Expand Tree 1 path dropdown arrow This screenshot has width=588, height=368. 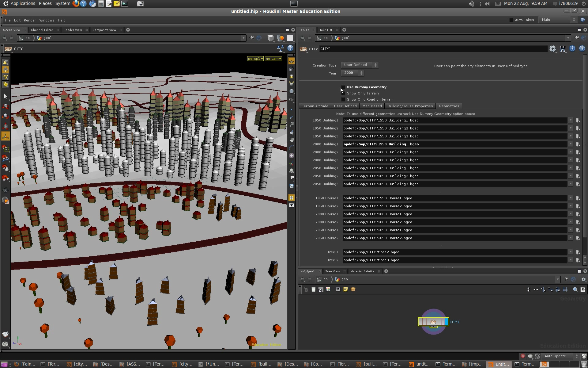(570, 252)
